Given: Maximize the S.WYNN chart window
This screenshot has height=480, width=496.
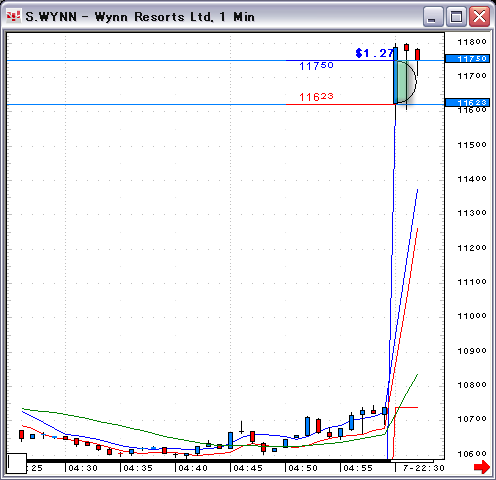Looking at the screenshot, I should tap(456, 17).
